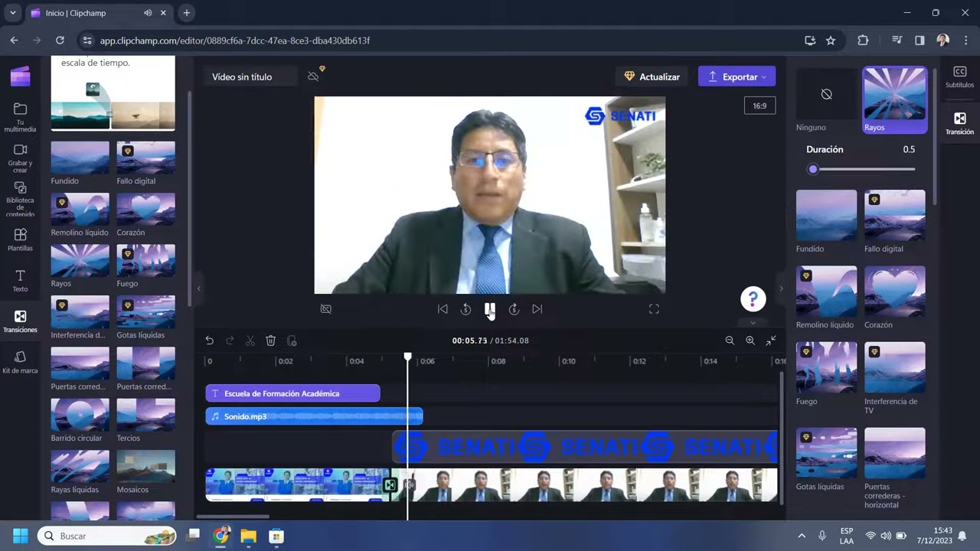Open the Subtítulos tab
This screenshot has height=551, width=980.
959,77
